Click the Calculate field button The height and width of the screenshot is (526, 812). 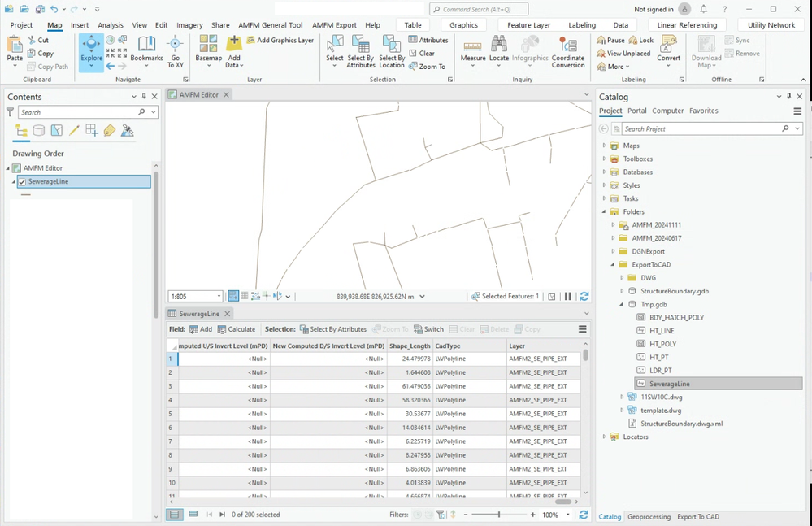coord(237,329)
